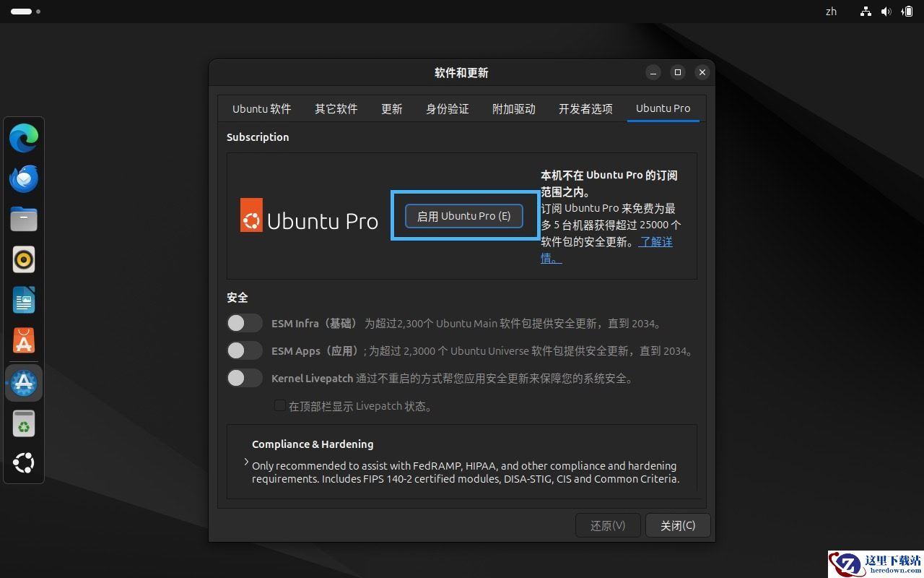924x578 pixels.
Task: Maximize the 软件和更新 window
Action: click(x=677, y=72)
